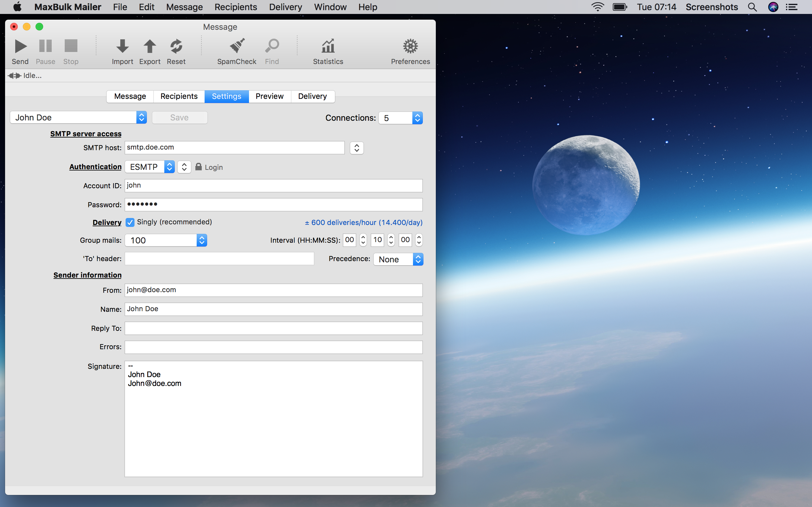Uncheck Singly (recommended) checkbox
Viewport: 812px width, 507px height.
(x=130, y=222)
